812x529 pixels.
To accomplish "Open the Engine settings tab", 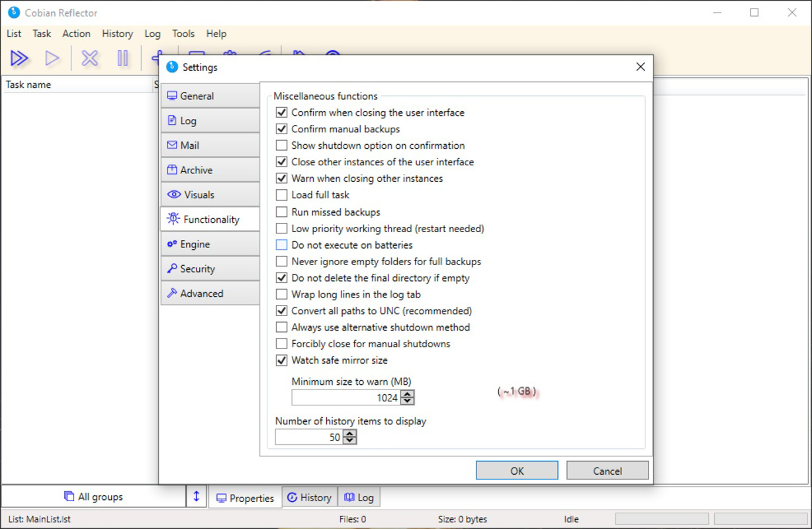I will click(210, 244).
